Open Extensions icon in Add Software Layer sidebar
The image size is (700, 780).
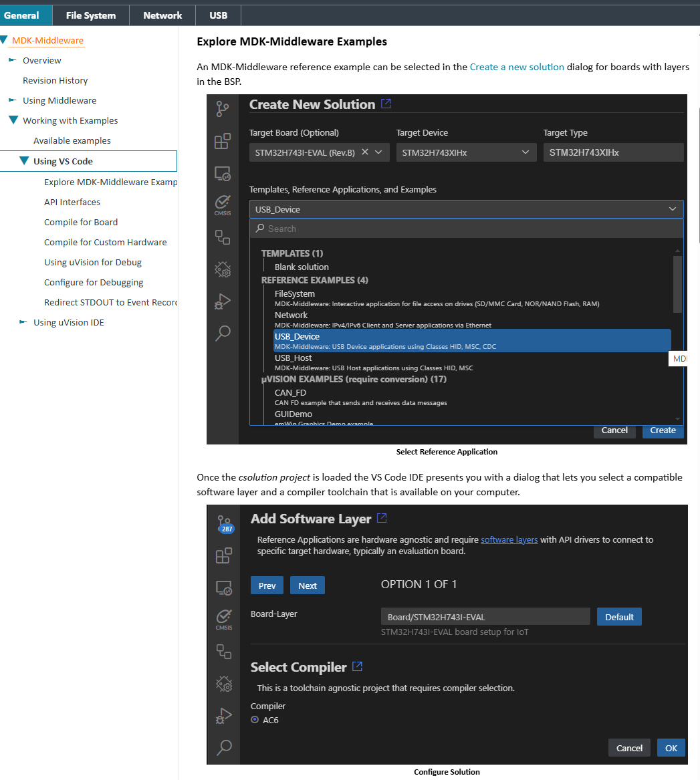pos(224,555)
